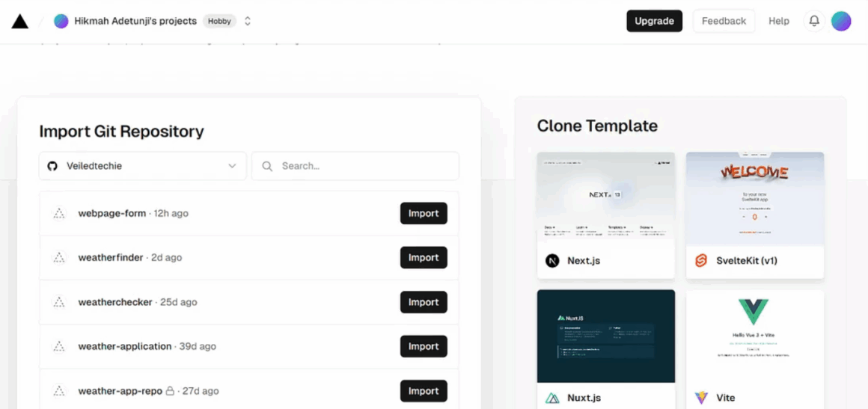Click the Vercel triangle logo
Image resolution: width=868 pixels, height=409 pixels.
pyautogui.click(x=20, y=22)
